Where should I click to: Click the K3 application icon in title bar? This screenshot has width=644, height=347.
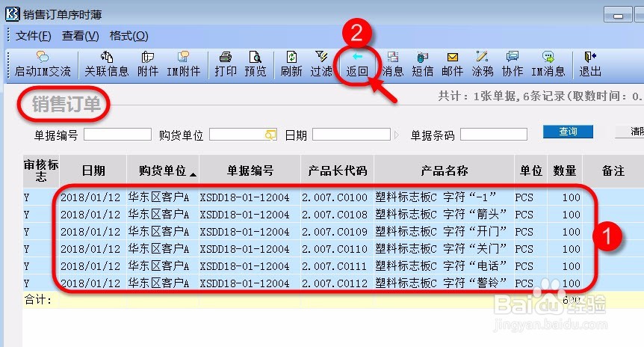pyautogui.click(x=12, y=14)
